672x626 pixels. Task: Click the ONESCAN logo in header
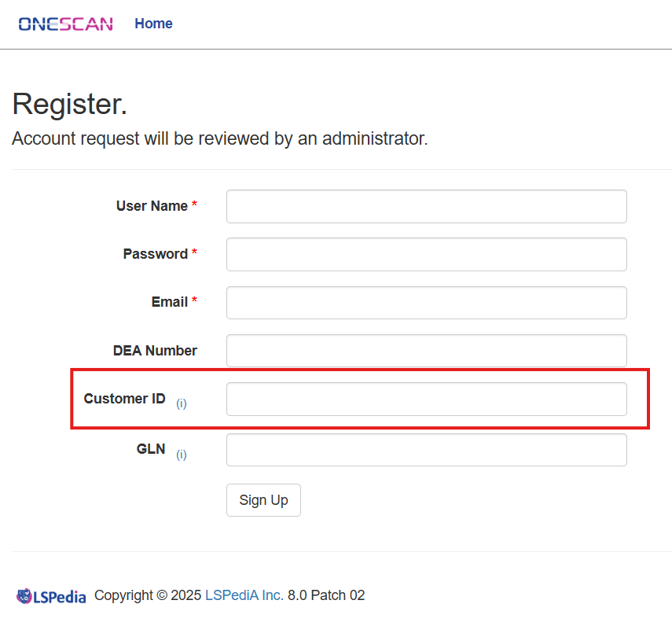tap(65, 24)
